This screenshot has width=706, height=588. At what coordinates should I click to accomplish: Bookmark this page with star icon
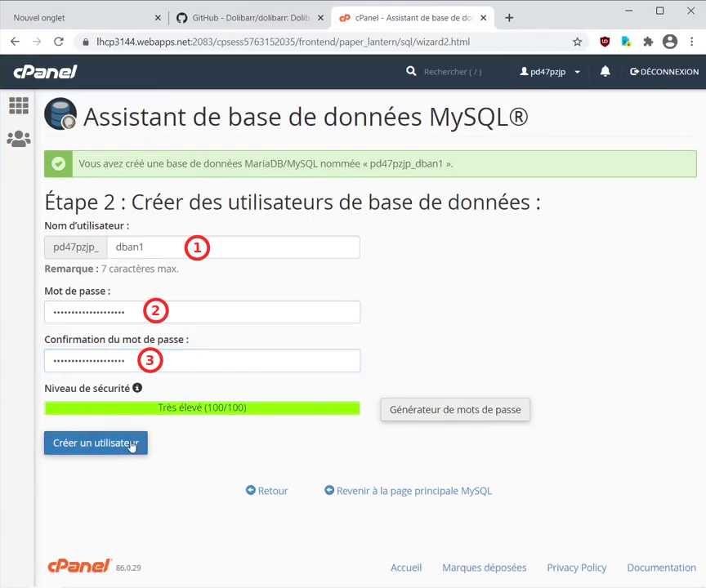[577, 42]
